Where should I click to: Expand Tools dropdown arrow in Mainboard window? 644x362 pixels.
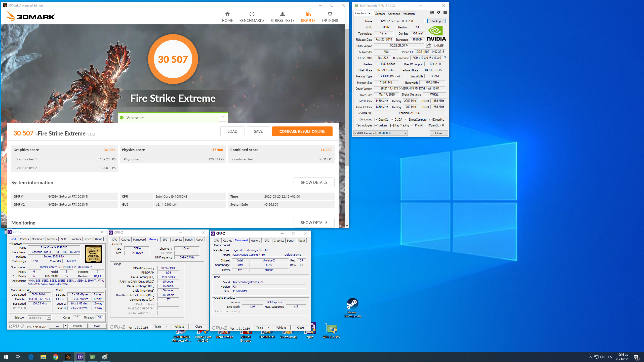pyautogui.click(x=269, y=328)
